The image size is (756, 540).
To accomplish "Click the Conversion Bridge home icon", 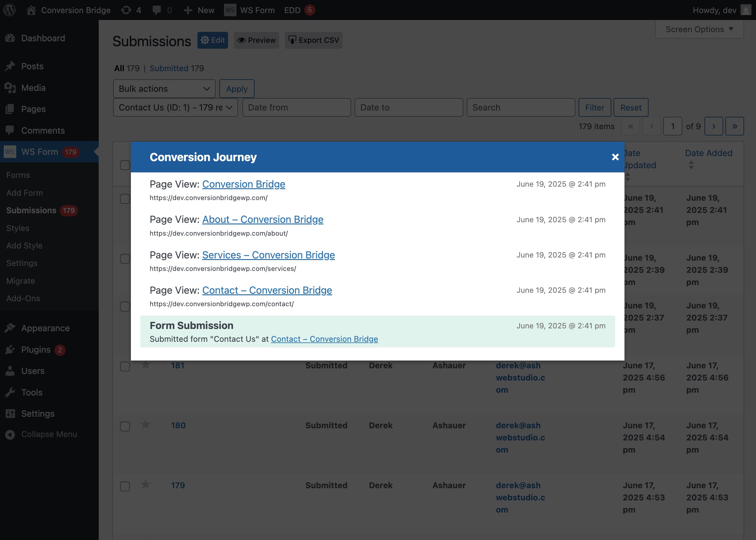I will pos(31,10).
